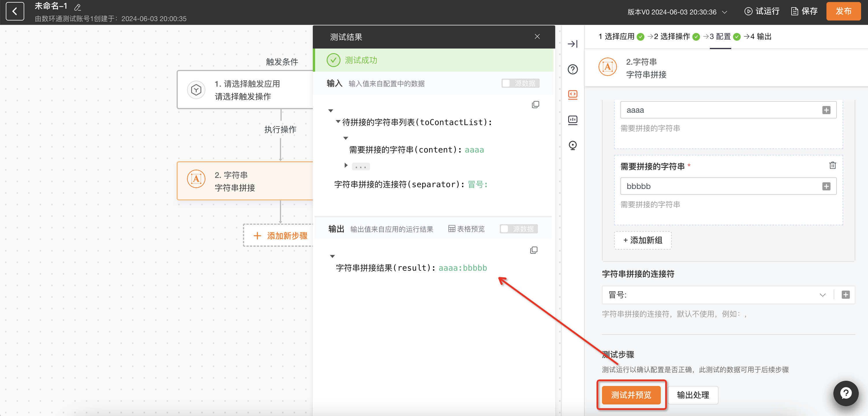This screenshot has height=416, width=868.
Task: Click 测试并预览 button
Action: (631, 395)
